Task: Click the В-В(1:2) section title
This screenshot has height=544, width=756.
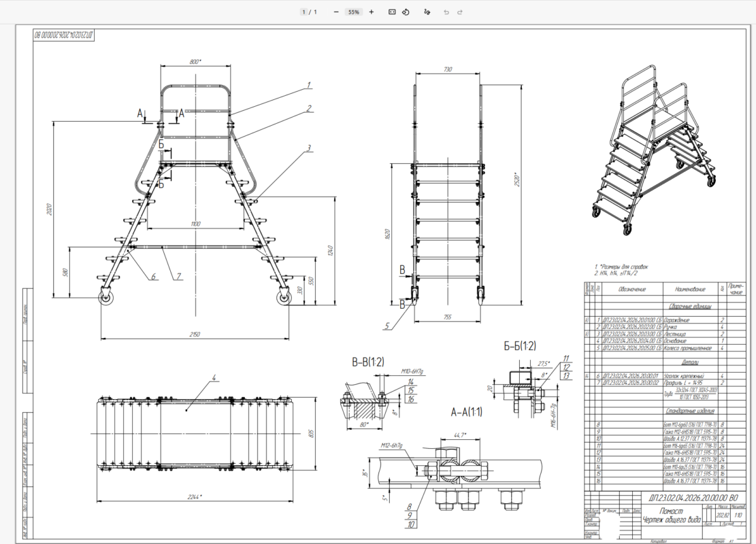Action: point(368,362)
